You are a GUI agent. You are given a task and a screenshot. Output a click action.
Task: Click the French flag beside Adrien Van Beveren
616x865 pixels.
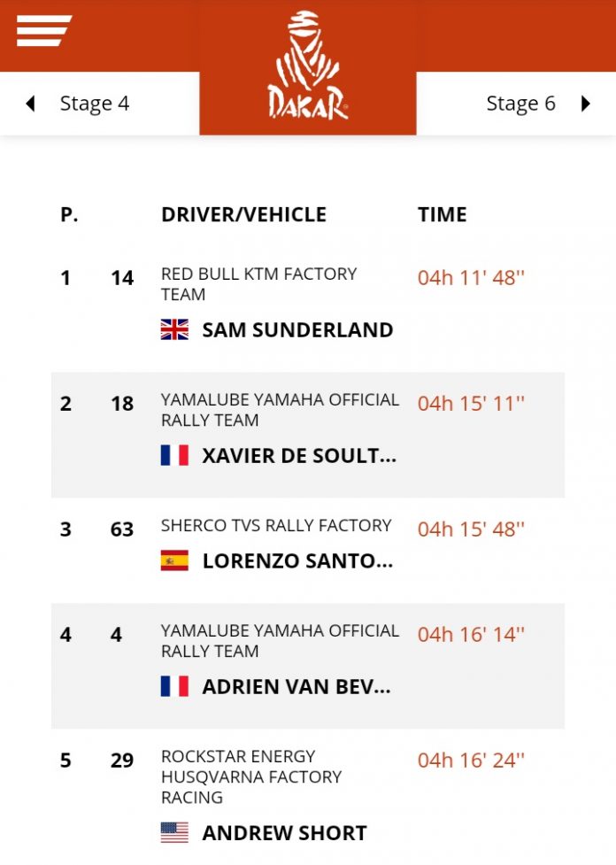point(174,686)
